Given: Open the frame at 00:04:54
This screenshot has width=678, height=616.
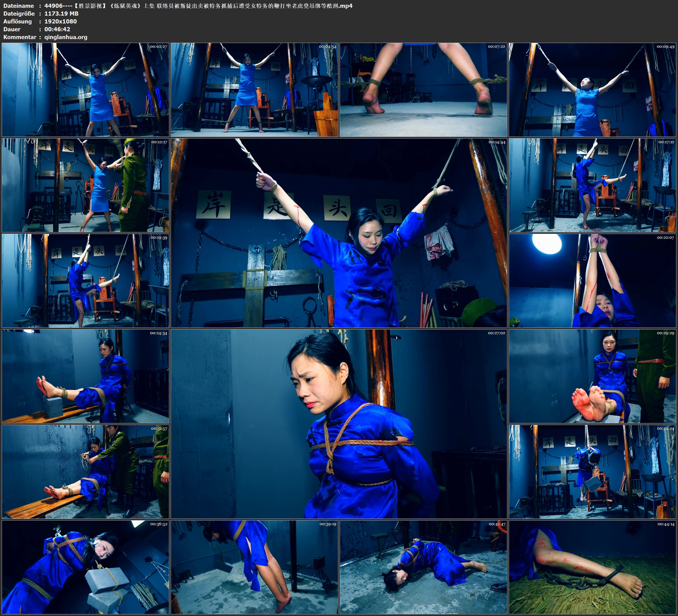Looking at the screenshot, I should click(254, 89).
